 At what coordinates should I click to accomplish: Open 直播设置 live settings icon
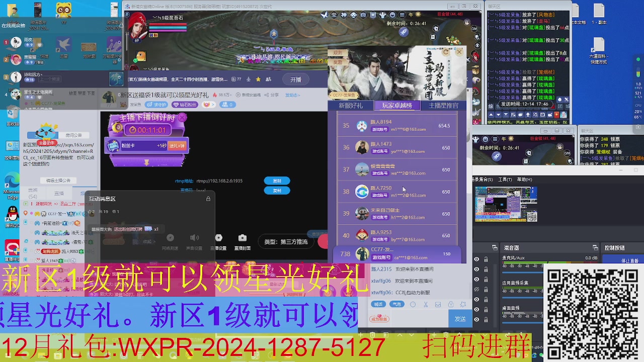click(x=218, y=238)
